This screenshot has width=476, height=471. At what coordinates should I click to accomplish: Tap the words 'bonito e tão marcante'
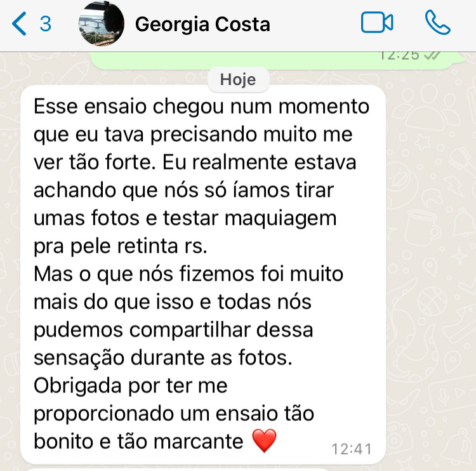tap(138, 441)
